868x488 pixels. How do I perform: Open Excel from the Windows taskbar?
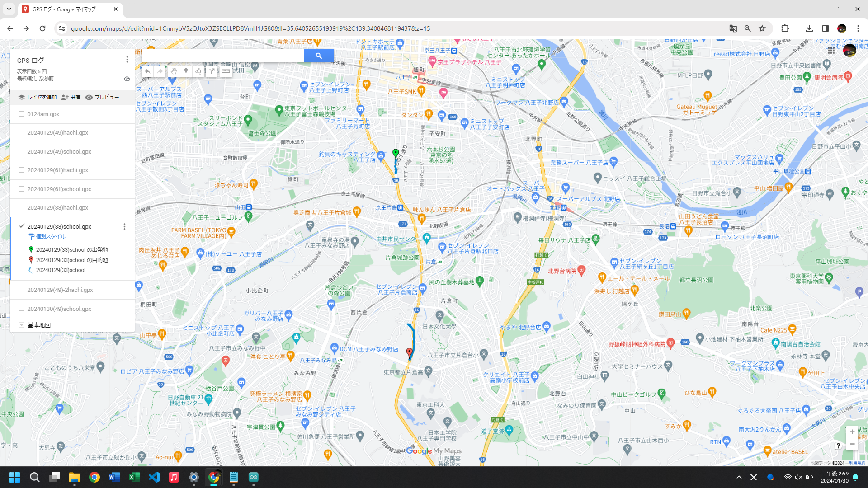pyautogui.click(x=134, y=477)
